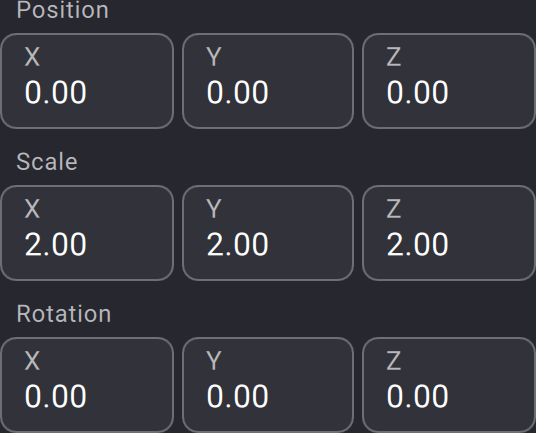Click the Z axis label under Rotation
This screenshot has height=433, width=536.
[393, 361]
